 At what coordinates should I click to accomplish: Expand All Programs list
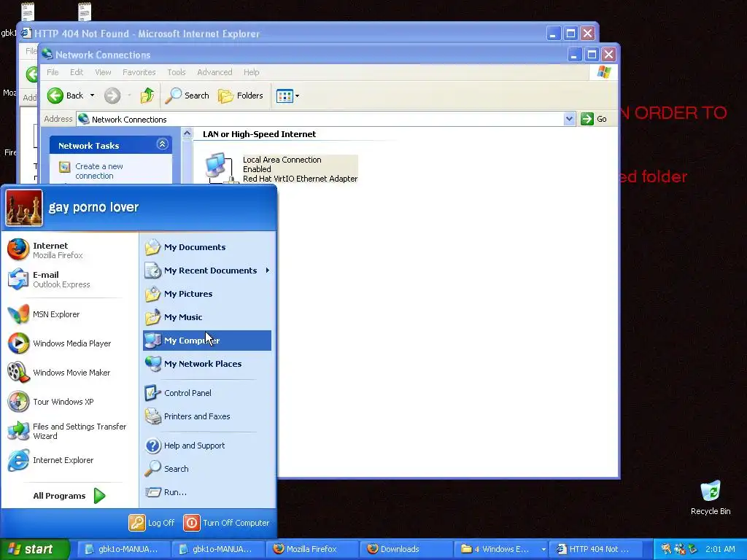point(69,496)
